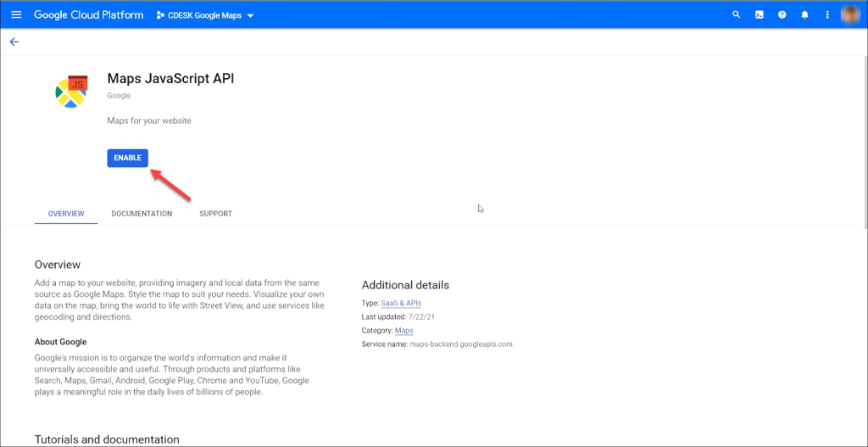
Task: Click the search magnifier icon
Action: 736,14
